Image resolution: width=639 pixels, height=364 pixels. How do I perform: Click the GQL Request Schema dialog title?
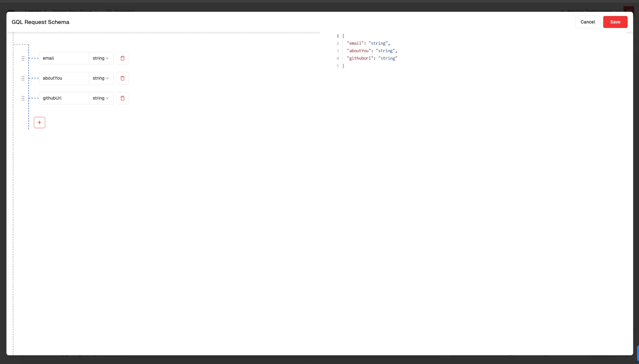click(40, 22)
